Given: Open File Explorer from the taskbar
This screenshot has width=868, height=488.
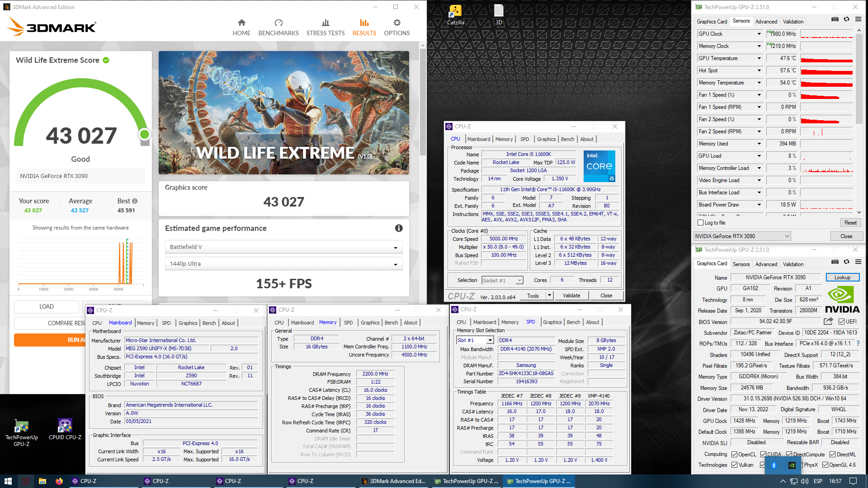Looking at the screenshot, I should click(x=42, y=481).
